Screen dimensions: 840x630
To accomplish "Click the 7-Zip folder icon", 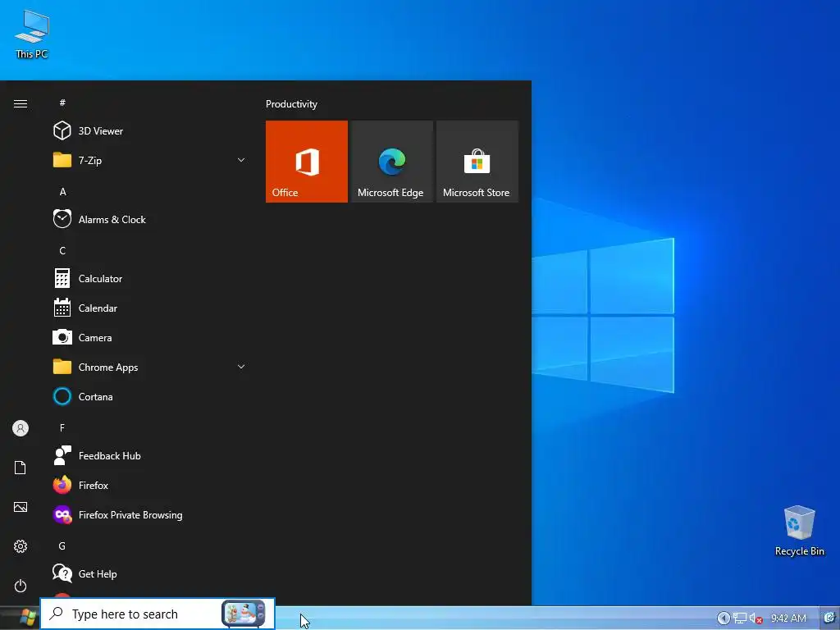I will [x=62, y=160].
